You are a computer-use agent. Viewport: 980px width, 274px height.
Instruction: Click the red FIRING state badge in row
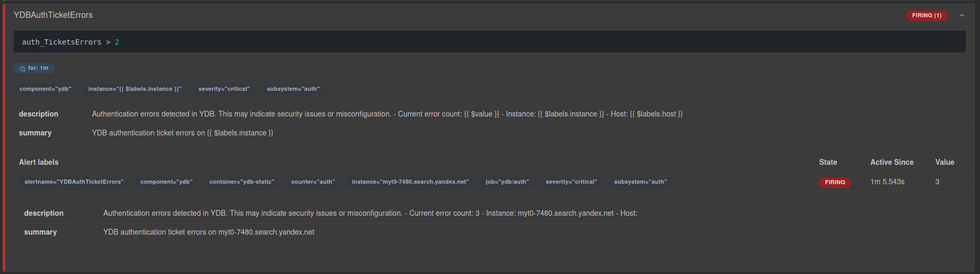tap(835, 183)
